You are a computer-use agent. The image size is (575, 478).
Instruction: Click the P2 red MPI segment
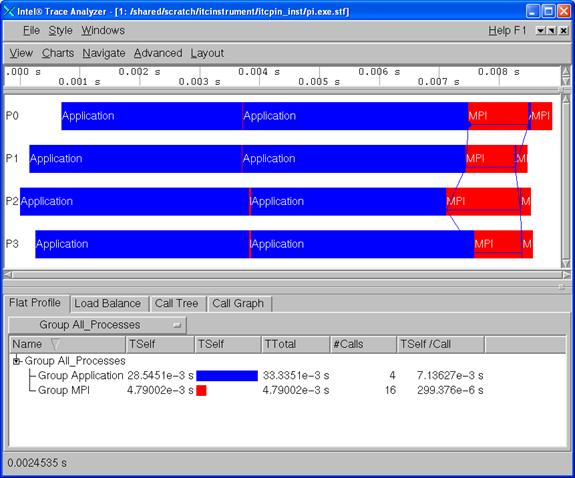point(483,201)
